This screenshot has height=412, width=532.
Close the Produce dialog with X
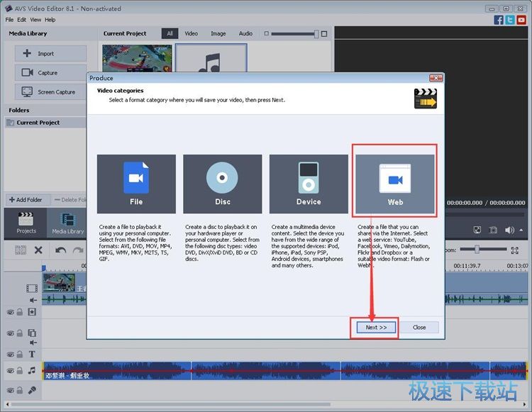(x=436, y=78)
